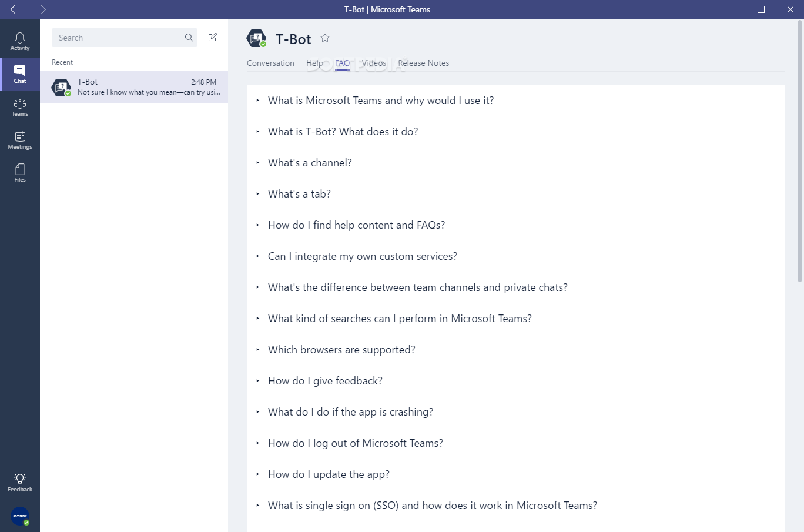Expand arrow for 'app is crashing' question

pyautogui.click(x=258, y=412)
